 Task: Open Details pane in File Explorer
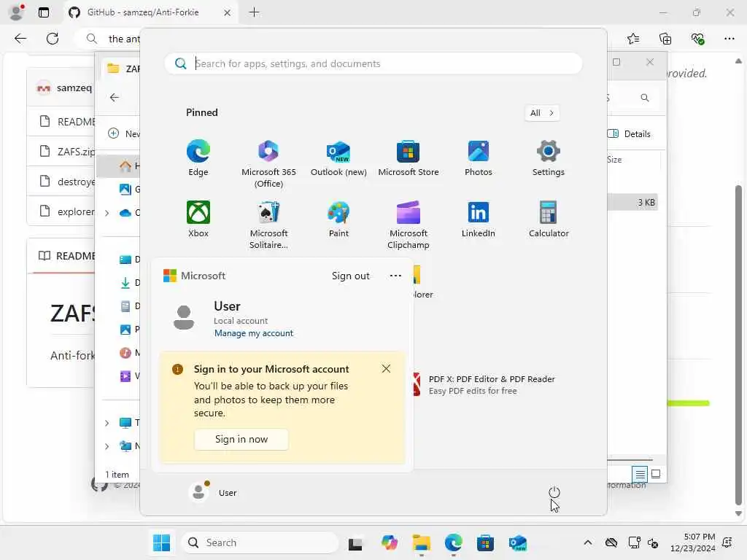pos(629,134)
